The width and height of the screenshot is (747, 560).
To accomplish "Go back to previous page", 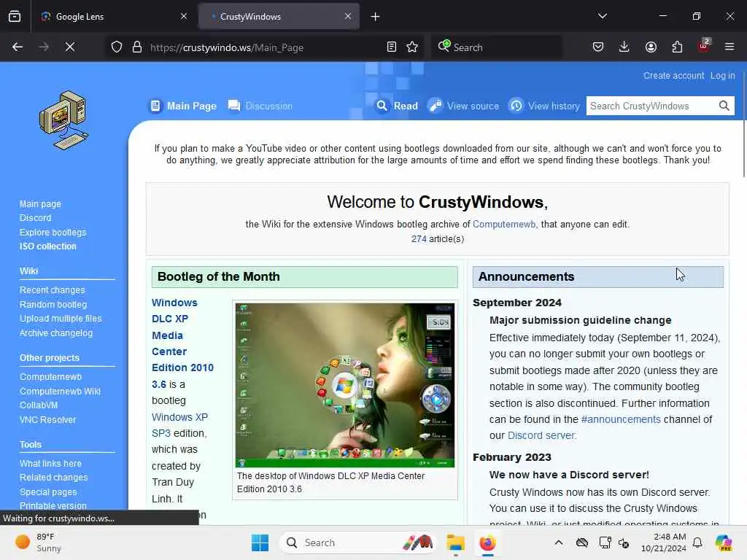I will (18, 47).
